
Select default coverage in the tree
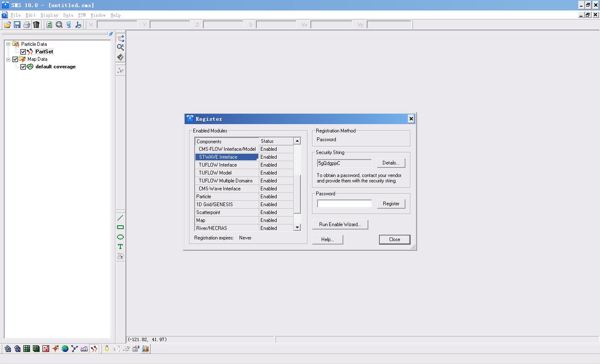click(x=55, y=67)
